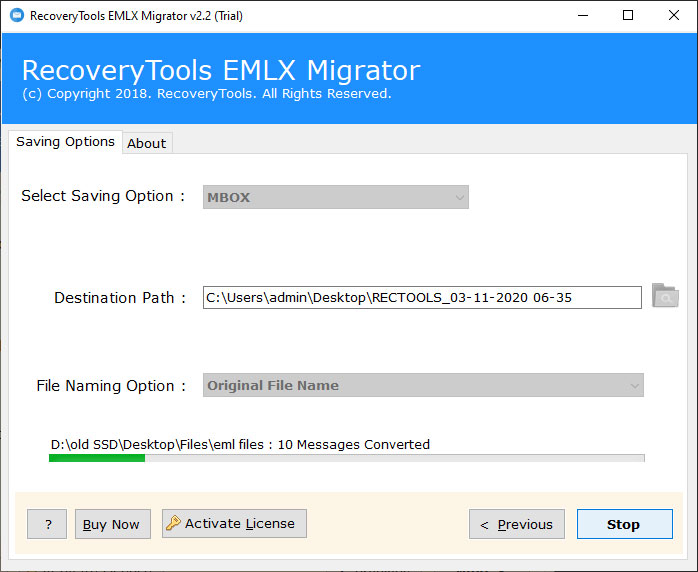Click the conversion progress bar
698x572 pixels.
tap(347, 458)
